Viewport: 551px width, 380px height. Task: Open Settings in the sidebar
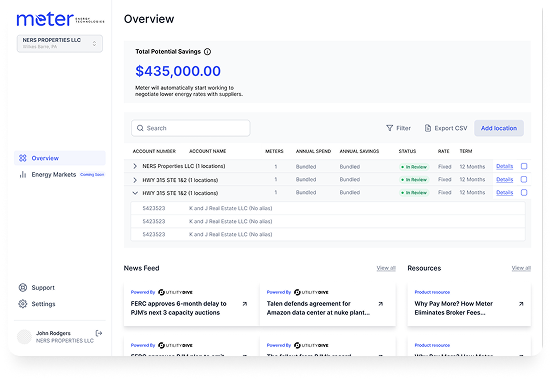(x=37, y=303)
